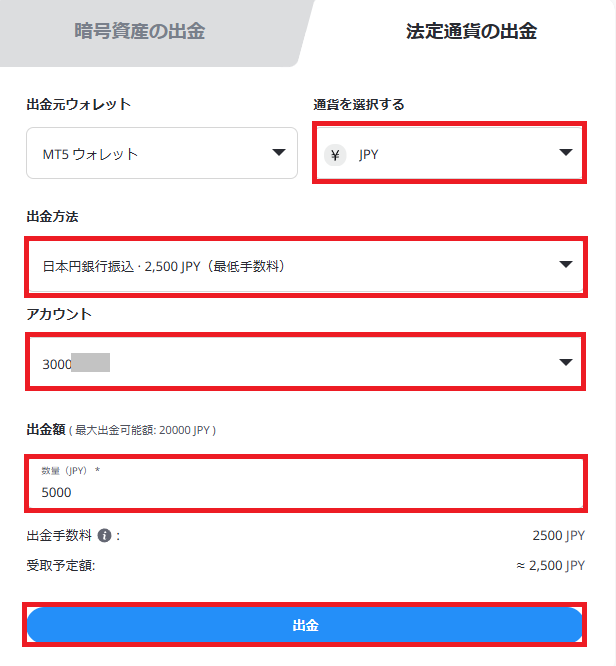This screenshot has width=616, height=666.
Task: Click the 5000 value in amount field
Action: [x=57, y=492]
